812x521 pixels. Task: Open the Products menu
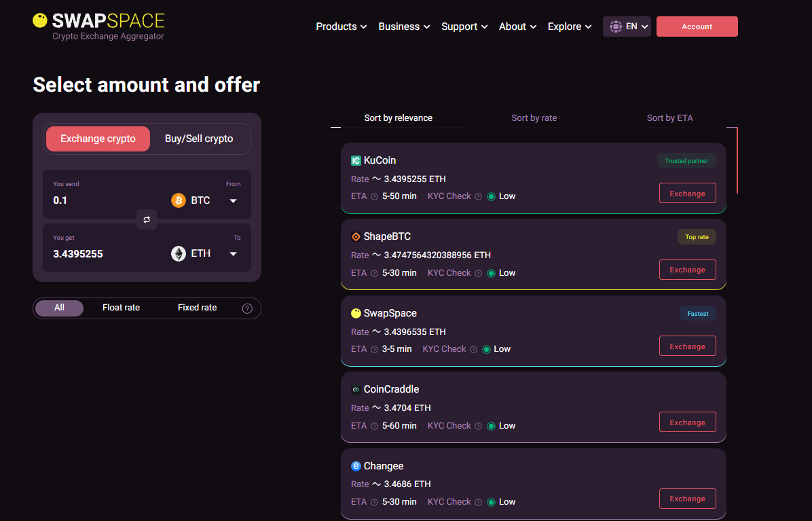341,26
